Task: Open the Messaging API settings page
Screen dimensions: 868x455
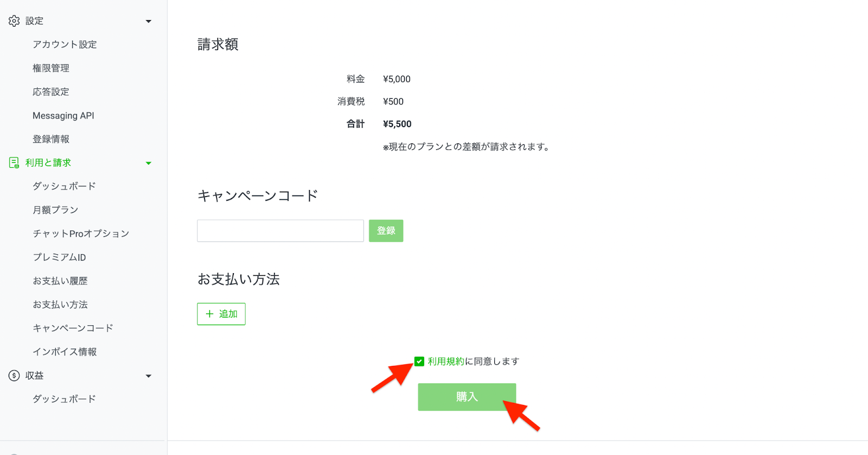Action: (x=63, y=116)
